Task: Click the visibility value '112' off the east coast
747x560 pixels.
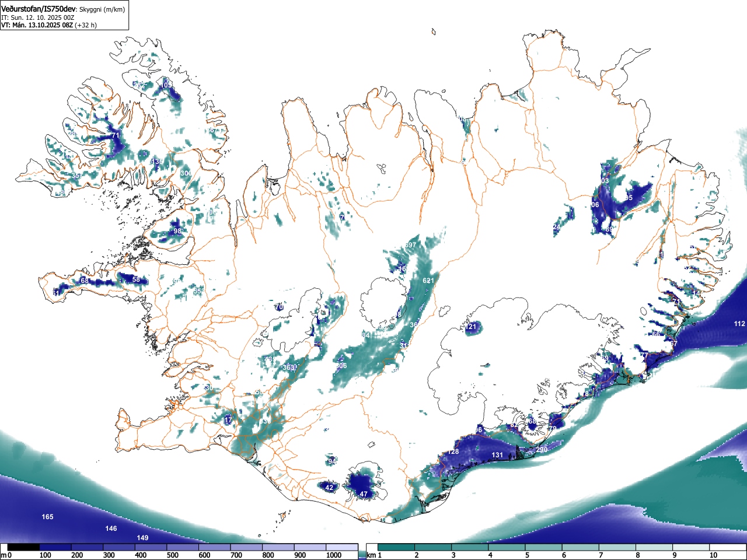Action: click(739, 324)
